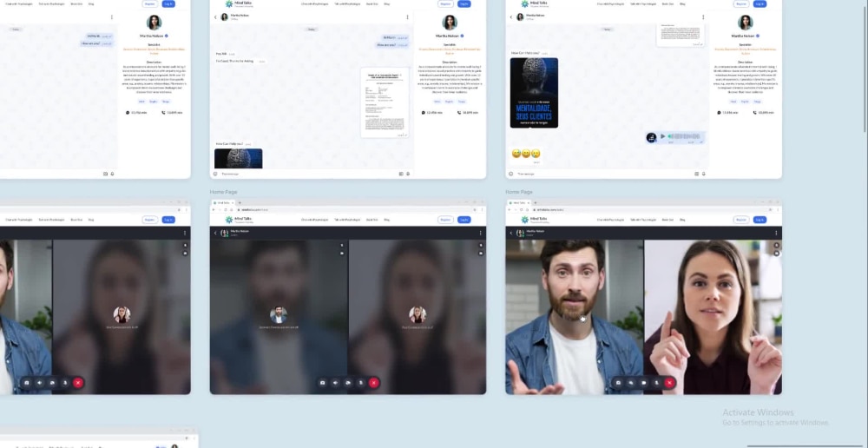The width and height of the screenshot is (868, 448).
Task: Toggle the video camera in the unblurred call controls
Action: [644, 383]
